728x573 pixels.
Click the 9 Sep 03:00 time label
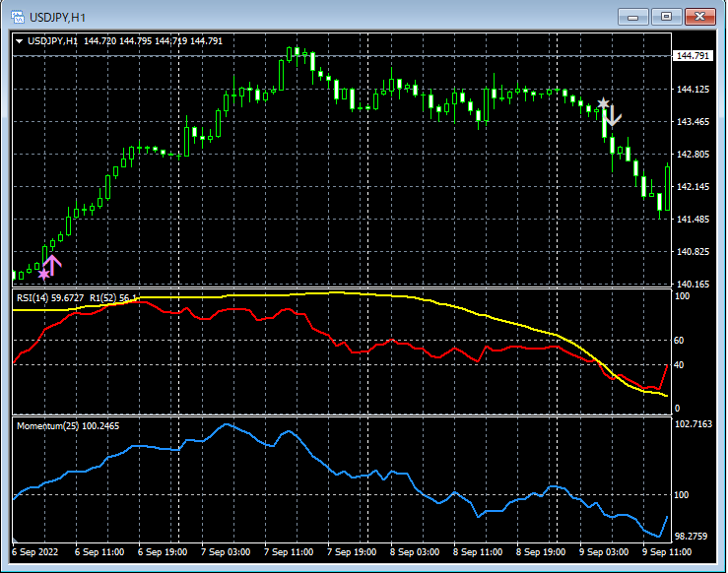[x=604, y=552]
